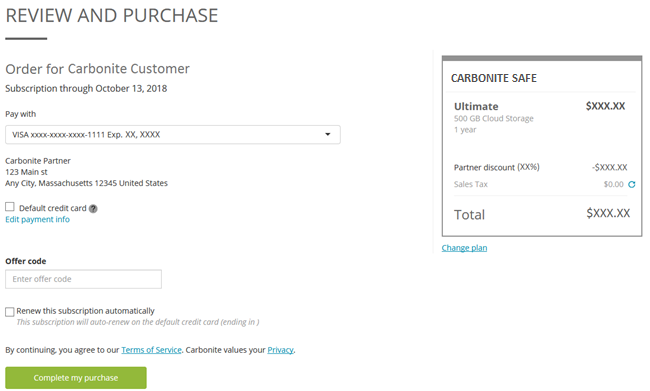Click the REVIEW AND PURCHASE title
650x391 pixels.
coord(112,16)
